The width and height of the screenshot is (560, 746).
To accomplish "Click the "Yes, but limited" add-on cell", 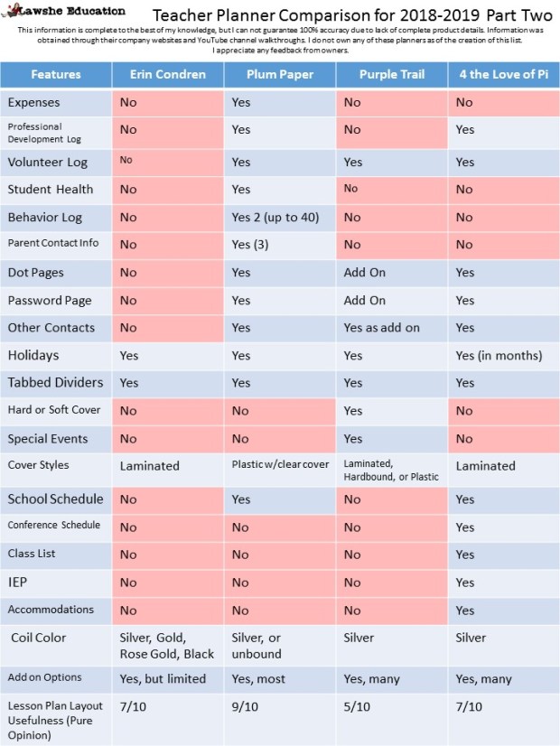I will (x=163, y=678).
